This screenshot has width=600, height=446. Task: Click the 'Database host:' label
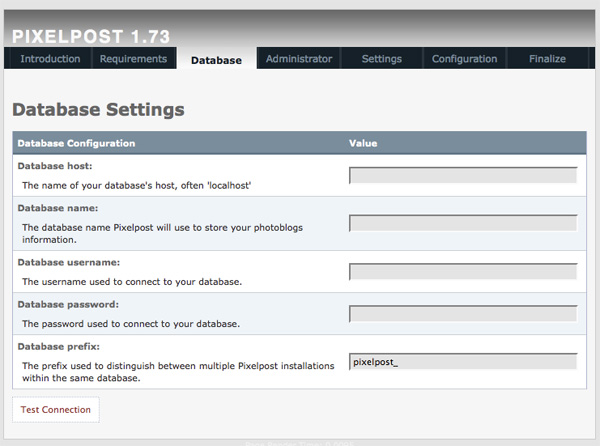(55, 166)
